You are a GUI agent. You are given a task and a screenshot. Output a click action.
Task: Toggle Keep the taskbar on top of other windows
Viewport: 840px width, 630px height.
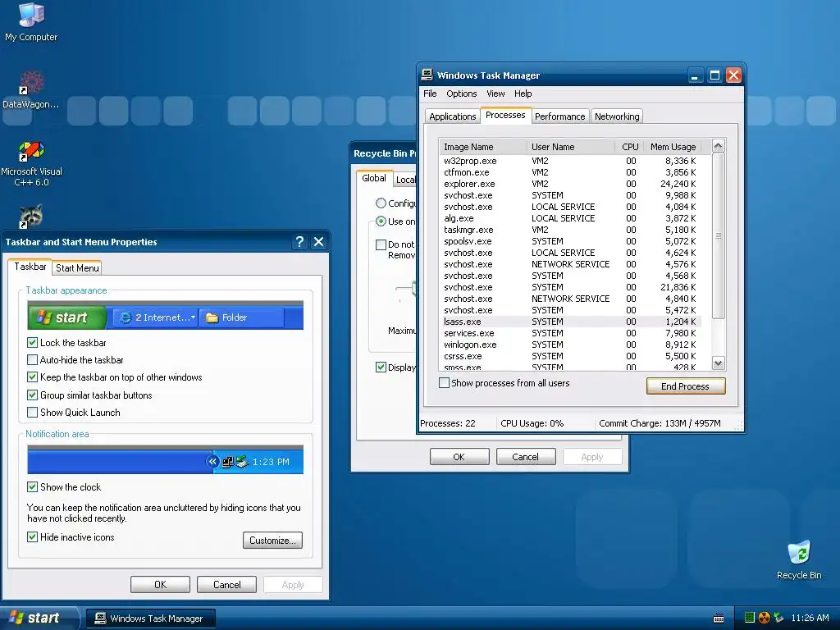32,377
